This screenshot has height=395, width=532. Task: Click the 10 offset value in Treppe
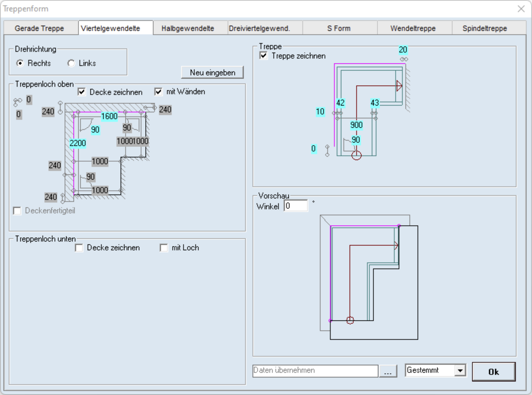coord(320,112)
